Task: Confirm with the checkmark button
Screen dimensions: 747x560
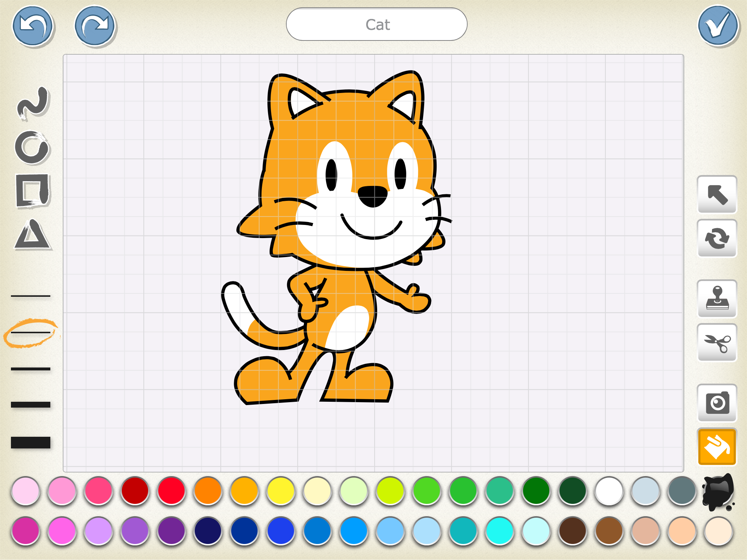Action: [x=718, y=26]
